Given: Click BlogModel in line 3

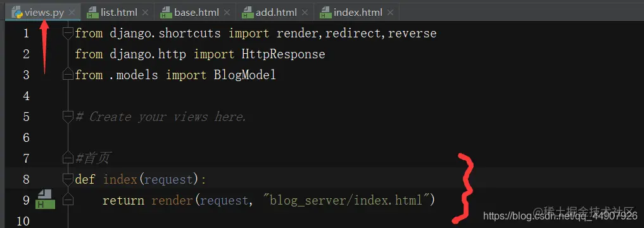Looking at the screenshot, I should point(245,75).
